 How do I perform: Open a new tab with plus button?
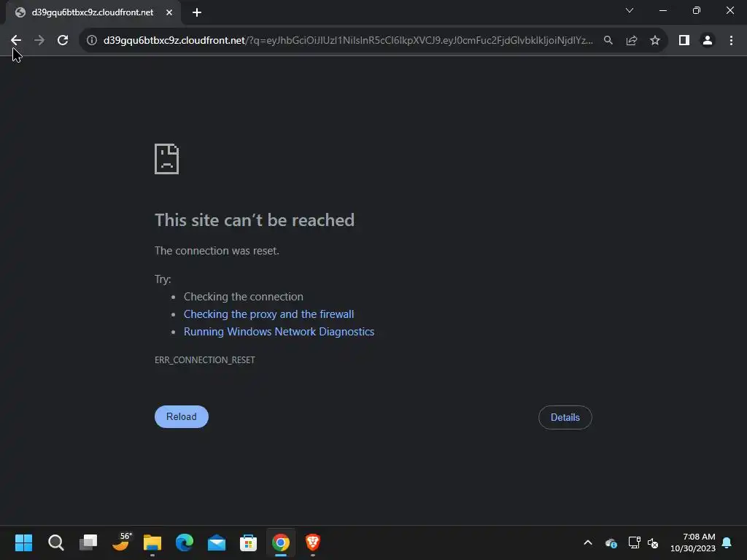click(x=197, y=12)
